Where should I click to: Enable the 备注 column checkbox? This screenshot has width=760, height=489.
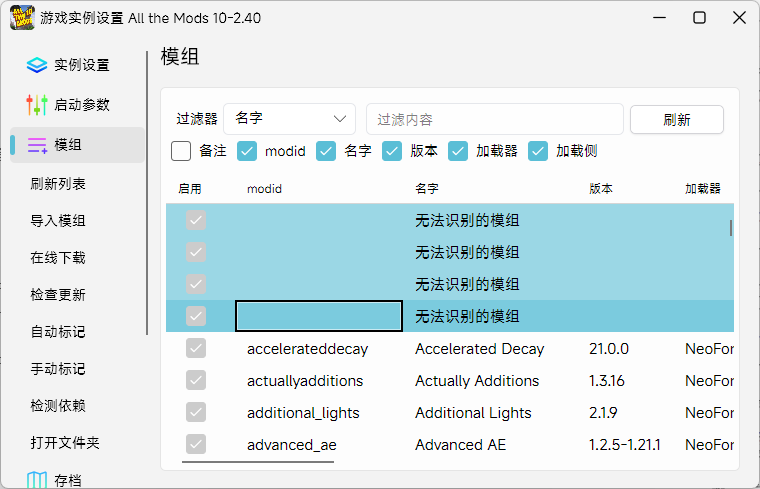coord(181,151)
